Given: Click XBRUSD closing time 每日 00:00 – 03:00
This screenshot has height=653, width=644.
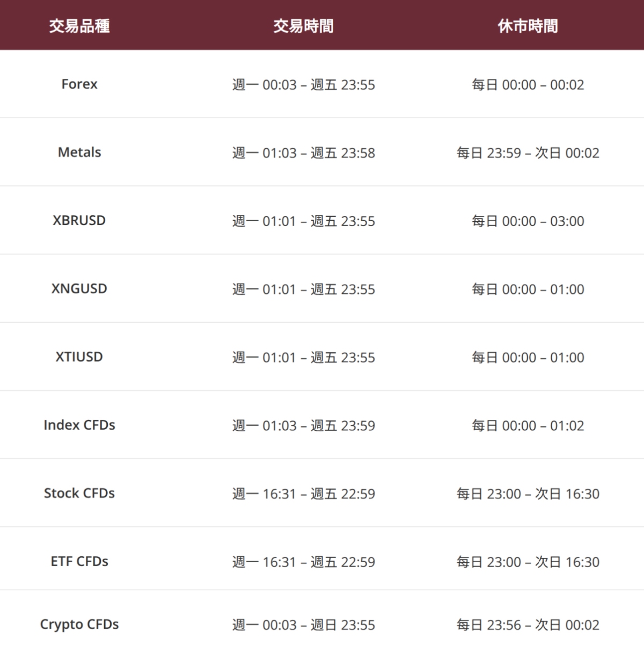Looking at the screenshot, I should (528, 221).
